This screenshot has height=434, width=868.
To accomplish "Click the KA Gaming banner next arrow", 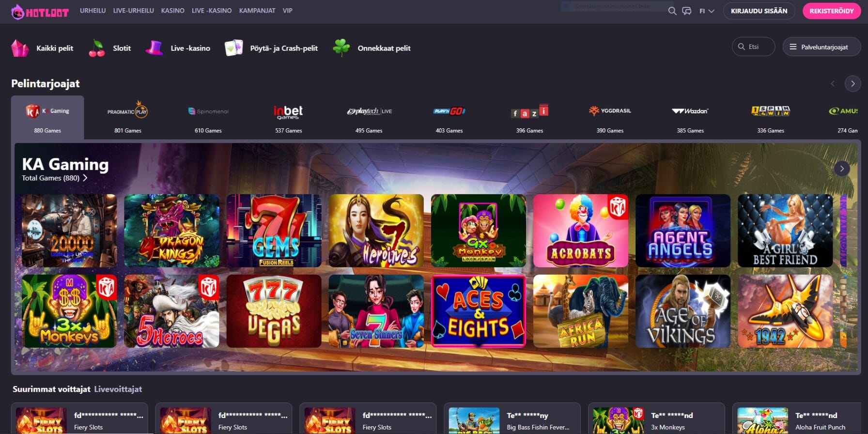I will click(x=842, y=169).
